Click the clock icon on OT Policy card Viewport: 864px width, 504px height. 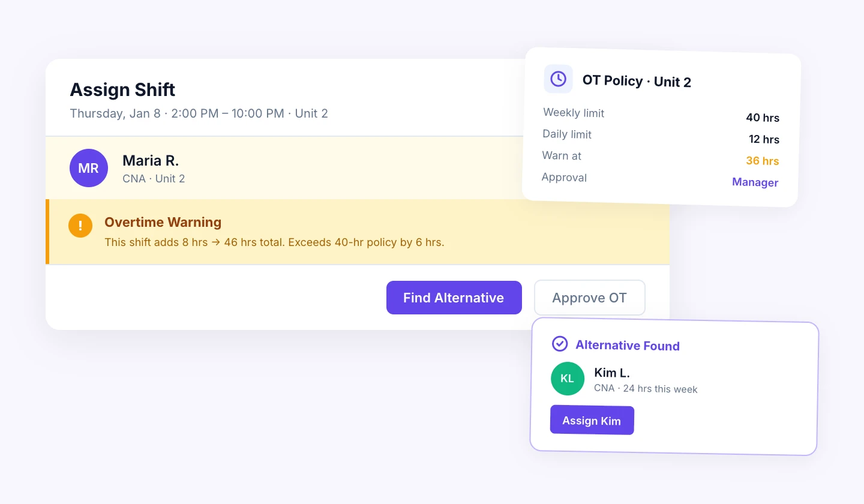click(558, 79)
